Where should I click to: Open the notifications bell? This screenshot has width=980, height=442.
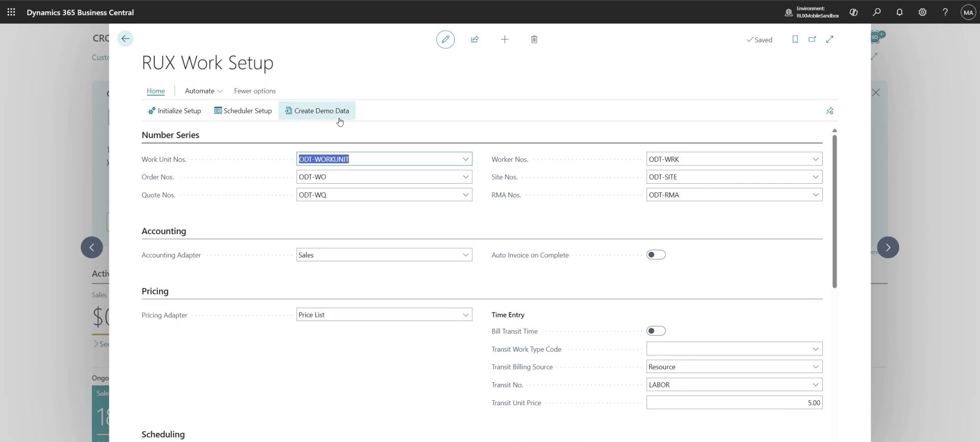pyautogui.click(x=899, y=12)
